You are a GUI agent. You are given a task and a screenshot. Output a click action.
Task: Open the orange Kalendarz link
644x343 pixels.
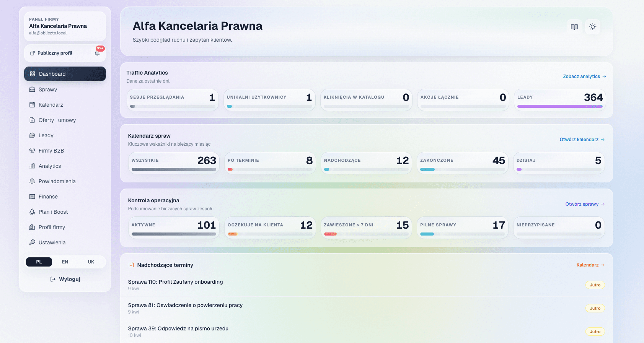pos(590,265)
